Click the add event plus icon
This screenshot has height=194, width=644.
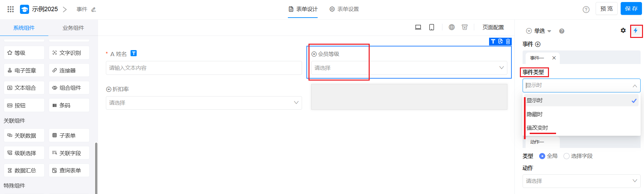point(538,44)
